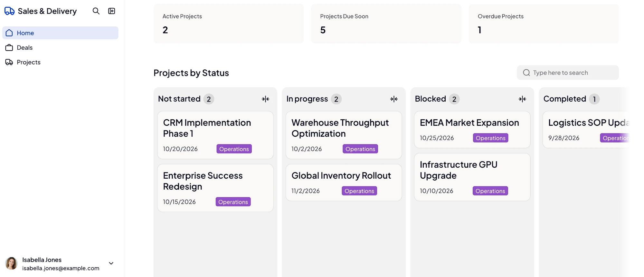644x277 pixels.
Task: Click the magnifier icon in projects search
Action: tap(526, 73)
